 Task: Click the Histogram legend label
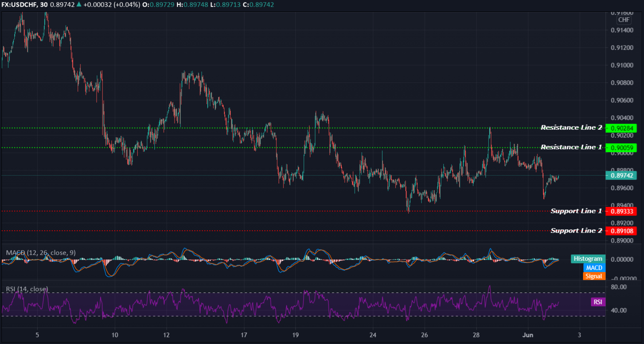(x=588, y=259)
